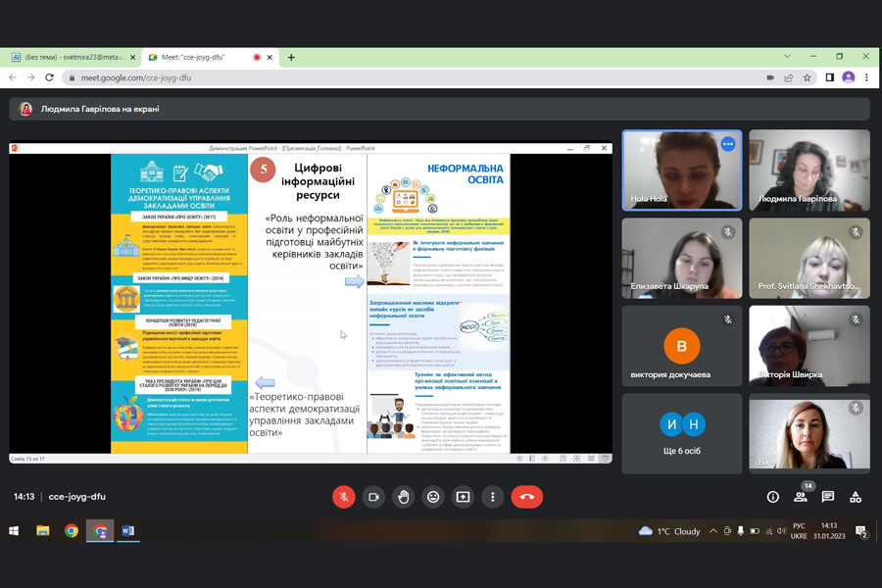Open the Ще 6 осіб tile
The image size is (882, 588).
click(x=682, y=434)
